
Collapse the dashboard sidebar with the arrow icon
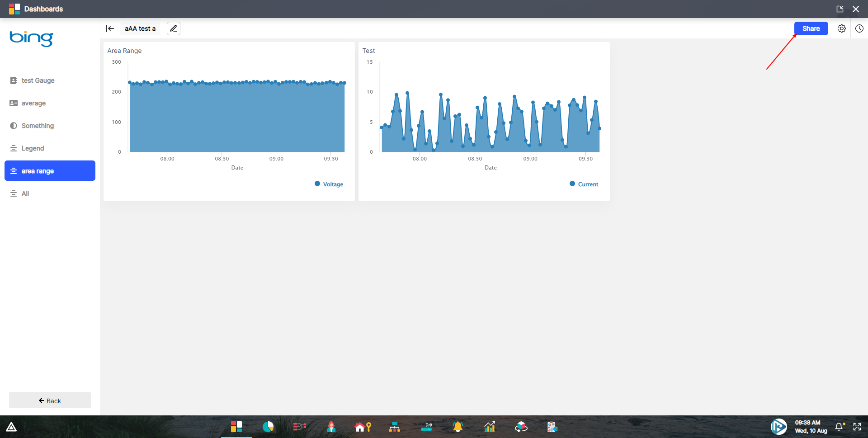110,28
